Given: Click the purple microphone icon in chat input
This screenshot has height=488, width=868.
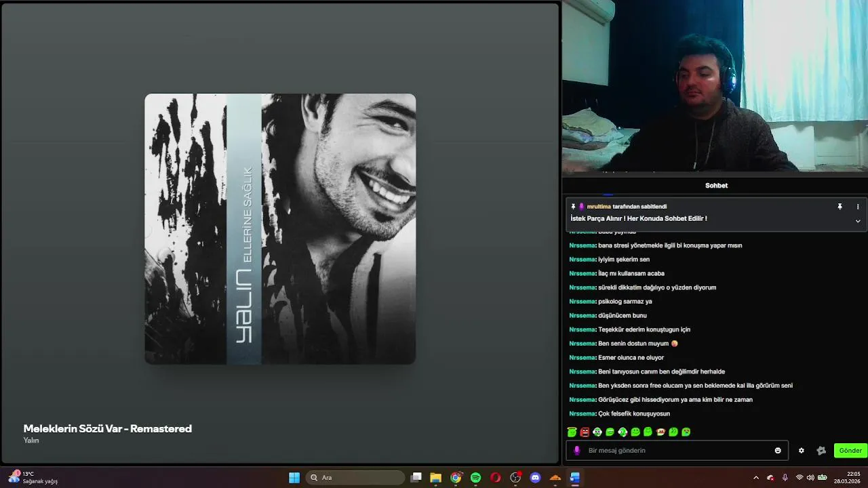Looking at the screenshot, I should coord(577,451).
